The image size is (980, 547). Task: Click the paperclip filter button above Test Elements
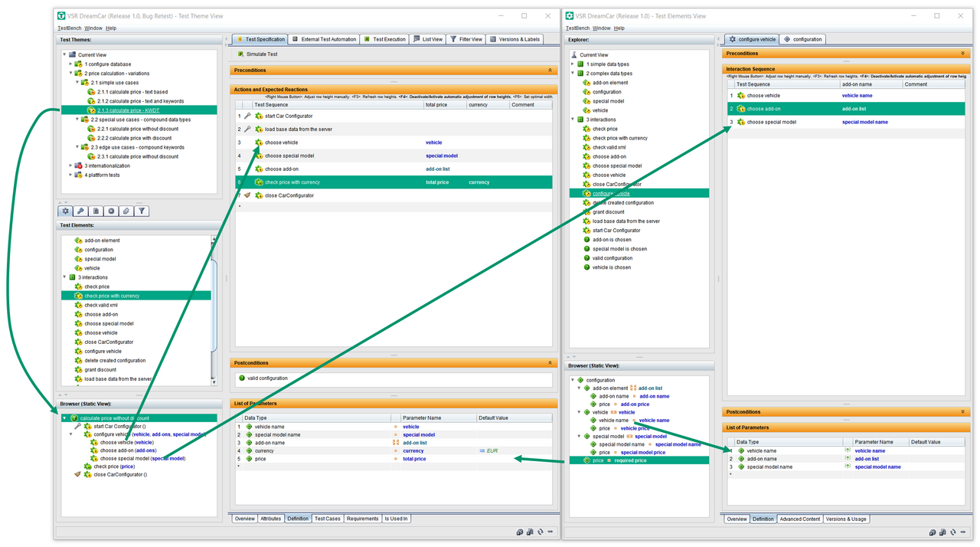pyautogui.click(x=126, y=211)
